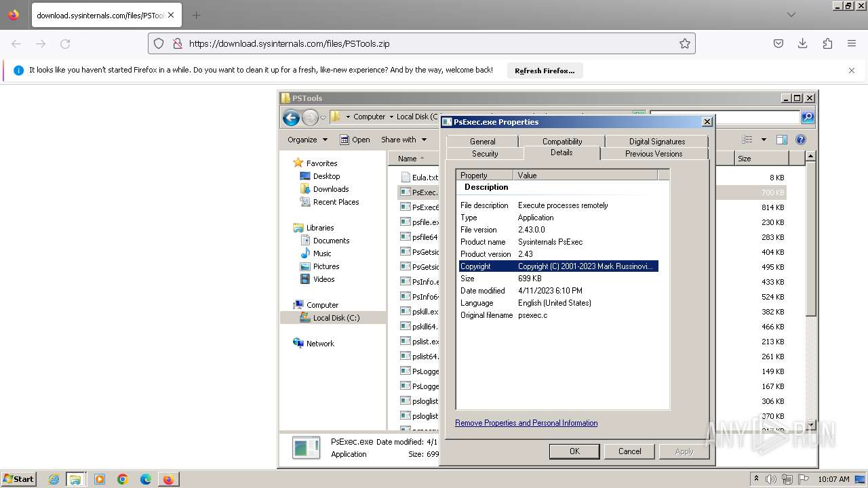868x488 pixels.
Task: Open the Organize dropdown menu
Action: (307, 140)
